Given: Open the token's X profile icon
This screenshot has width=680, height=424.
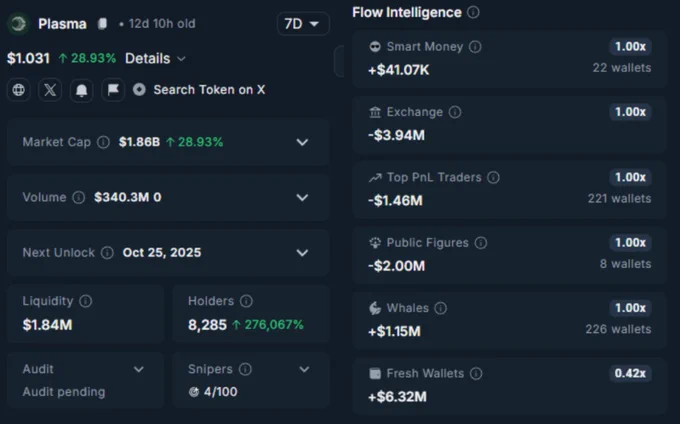Looking at the screenshot, I should pyautogui.click(x=50, y=90).
